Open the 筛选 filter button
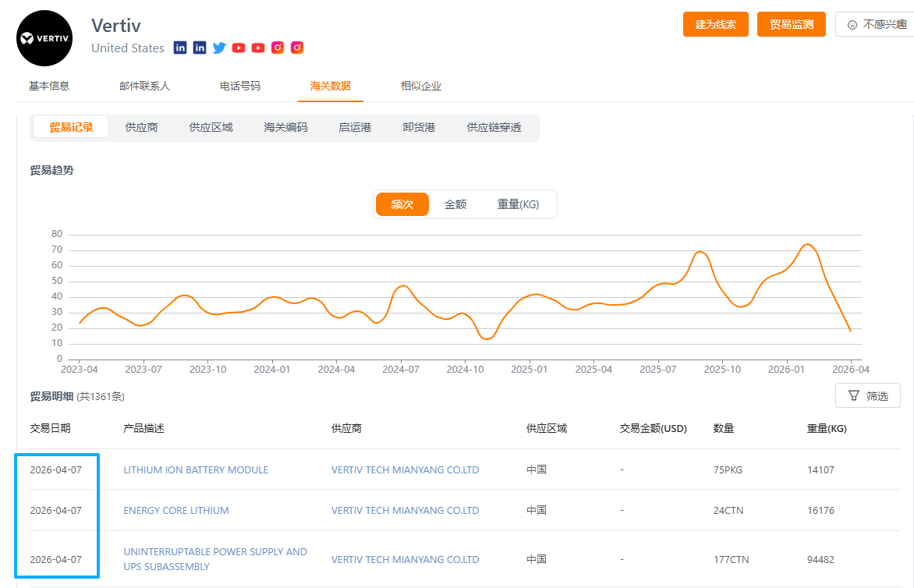914x588 pixels. click(x=868, y=395)
